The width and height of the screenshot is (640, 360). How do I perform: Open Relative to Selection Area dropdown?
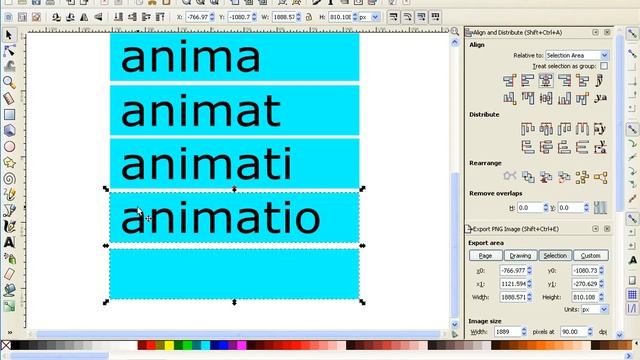577,55
